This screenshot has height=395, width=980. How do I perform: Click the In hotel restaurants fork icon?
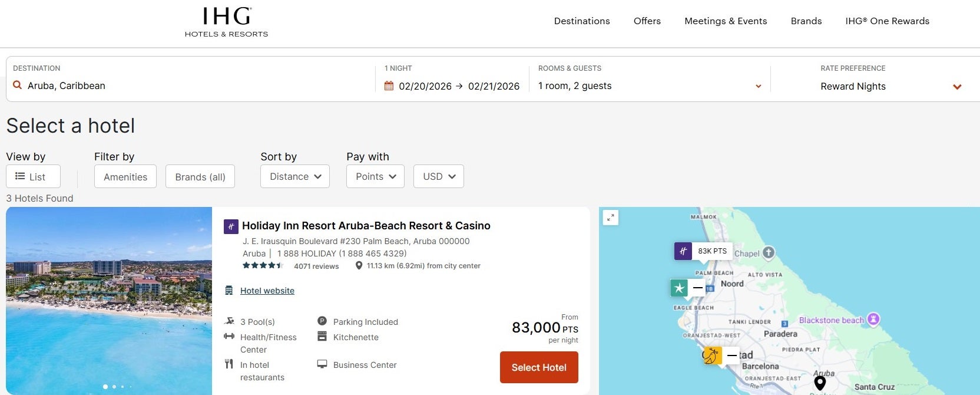229,364
